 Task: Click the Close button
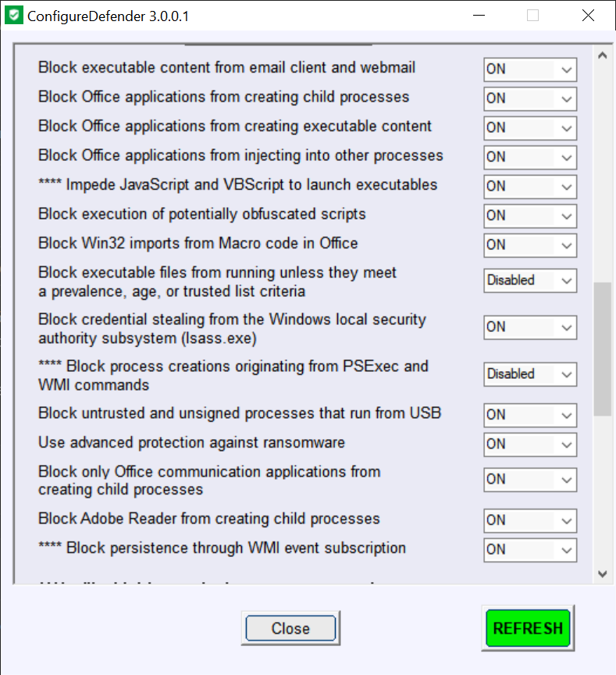(x=290, y=629)
